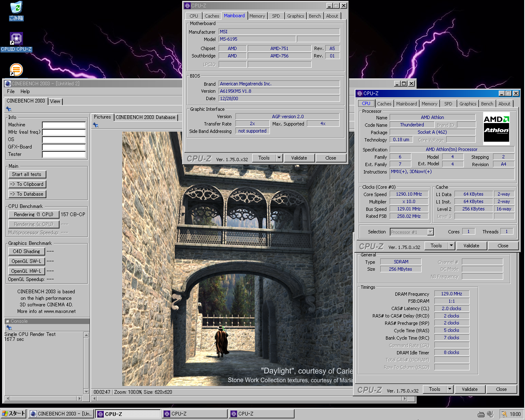Open the About tab in the Mainboard CPU-Z window
525x420 pixels.
pyautogui.click(x=332, y=16)
